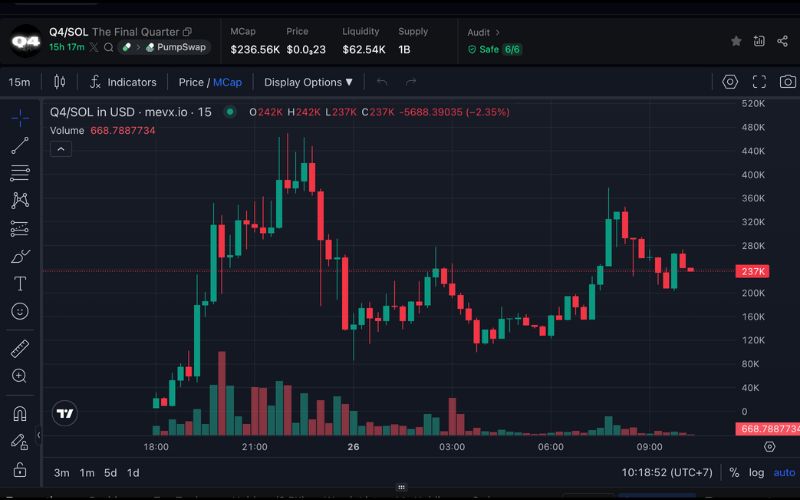Open the Audit details link
Image resolution: width=800 pixels, height=500 pixels.
click(484, 32)
